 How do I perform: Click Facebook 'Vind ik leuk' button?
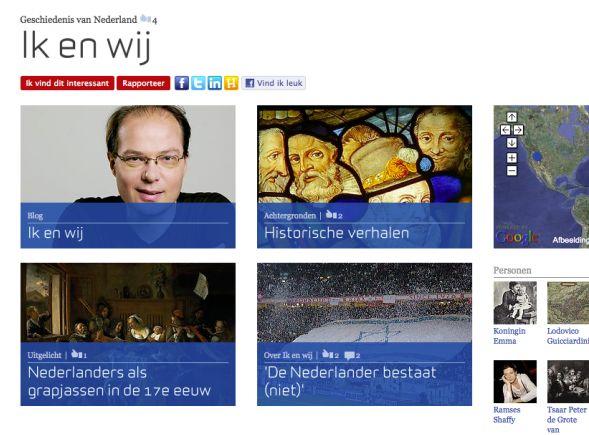[273, 83]
